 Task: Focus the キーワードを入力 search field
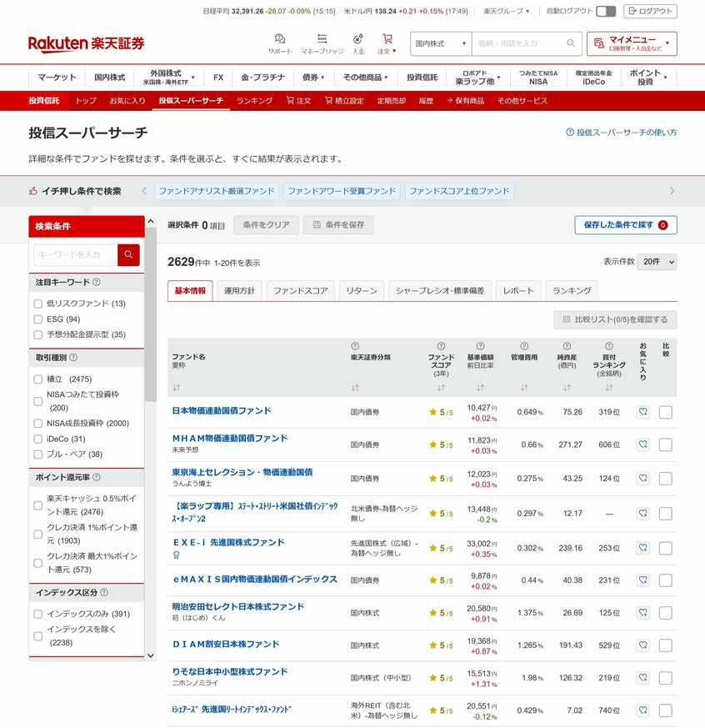pyautogui.click(x=76, y=255)
